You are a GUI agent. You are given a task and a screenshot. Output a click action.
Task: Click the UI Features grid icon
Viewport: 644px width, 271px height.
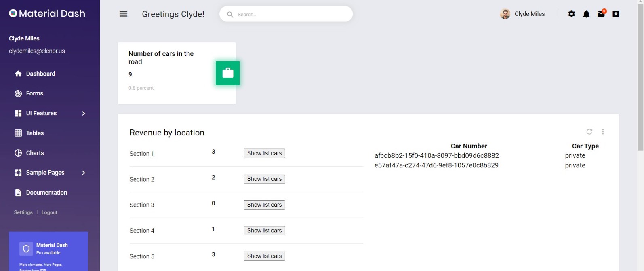(18, 113)
